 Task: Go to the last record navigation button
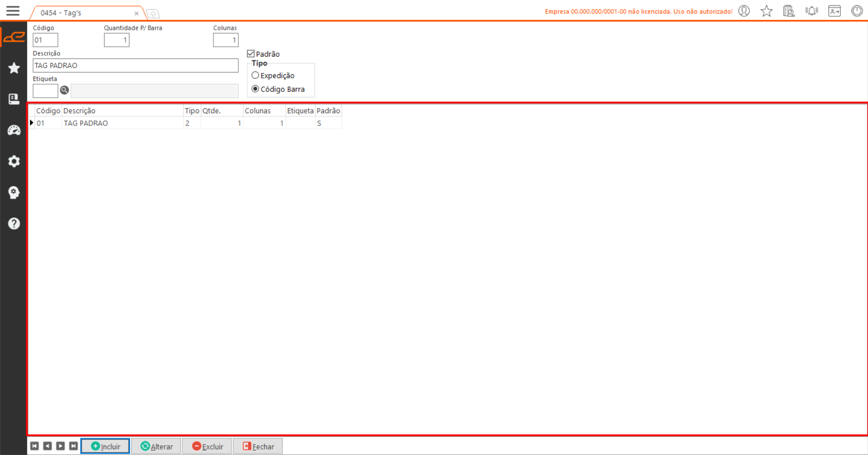tap(73, 446)
